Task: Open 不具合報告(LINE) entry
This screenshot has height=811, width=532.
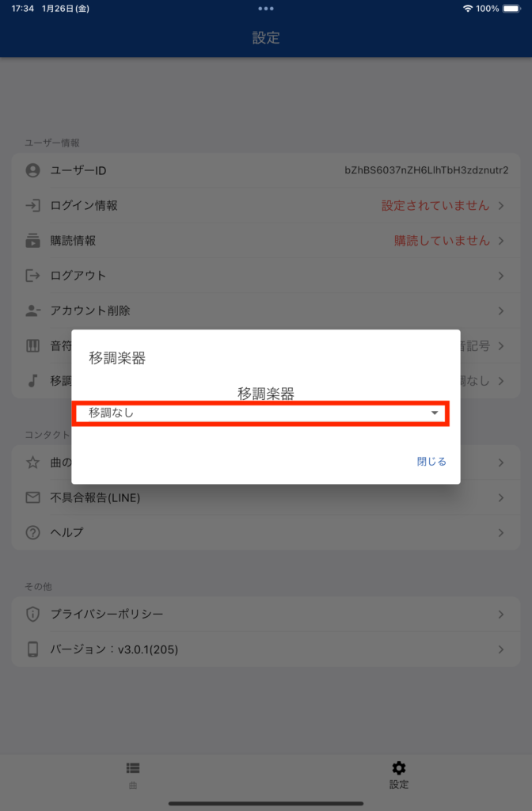Action: coord(266,497)
